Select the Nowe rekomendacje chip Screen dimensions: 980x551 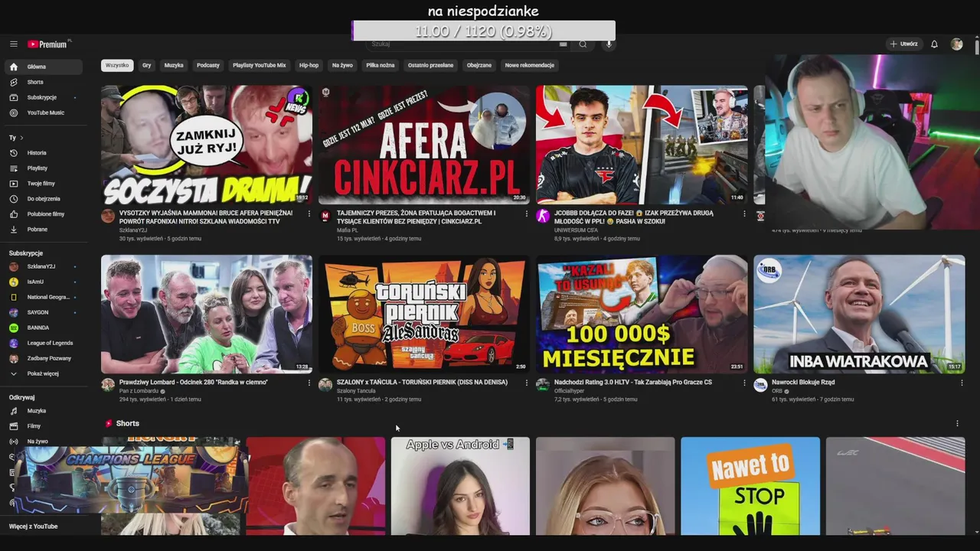[x=530, y=65]
